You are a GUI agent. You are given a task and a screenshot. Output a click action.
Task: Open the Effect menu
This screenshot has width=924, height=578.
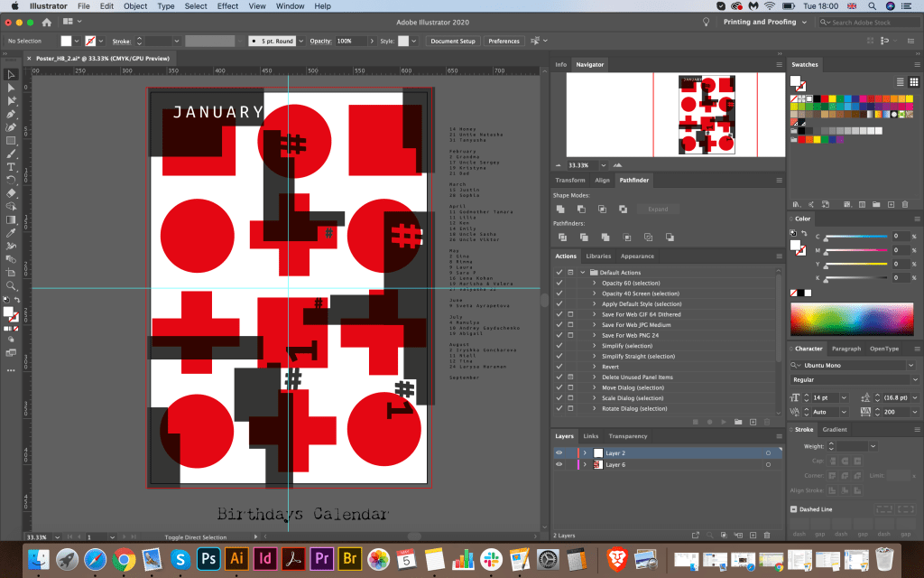[227, 6]
